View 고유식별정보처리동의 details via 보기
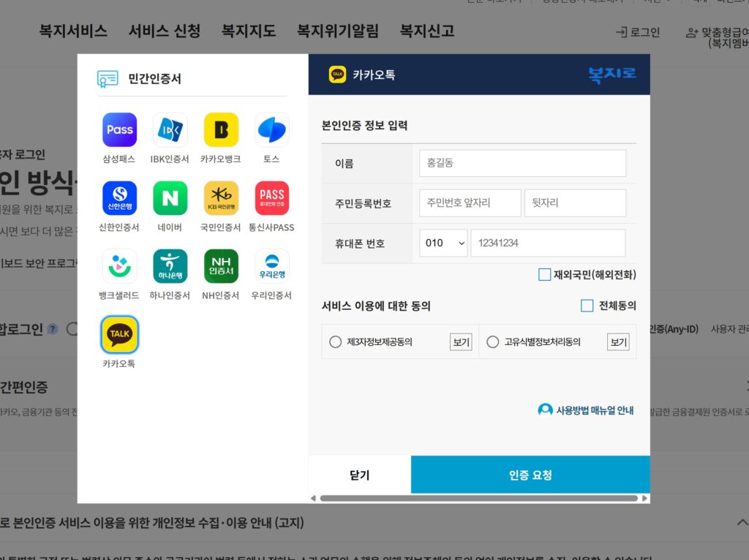 pos(618,342)
